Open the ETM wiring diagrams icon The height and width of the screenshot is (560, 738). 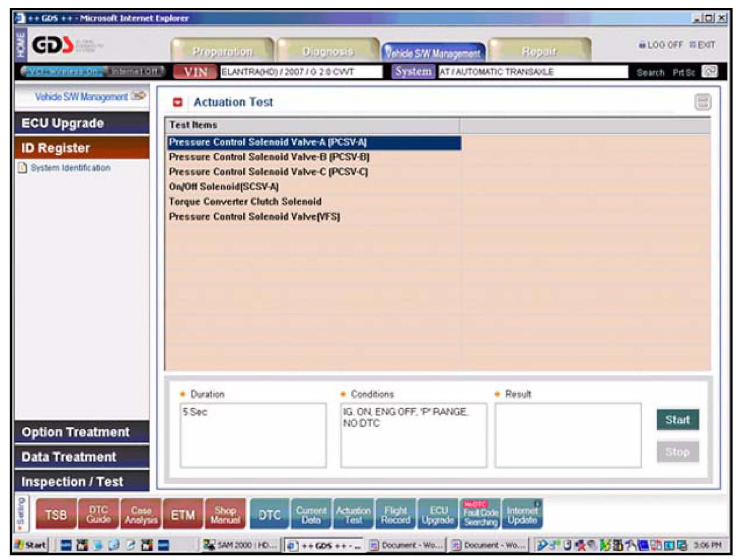[x=183, y=515]
